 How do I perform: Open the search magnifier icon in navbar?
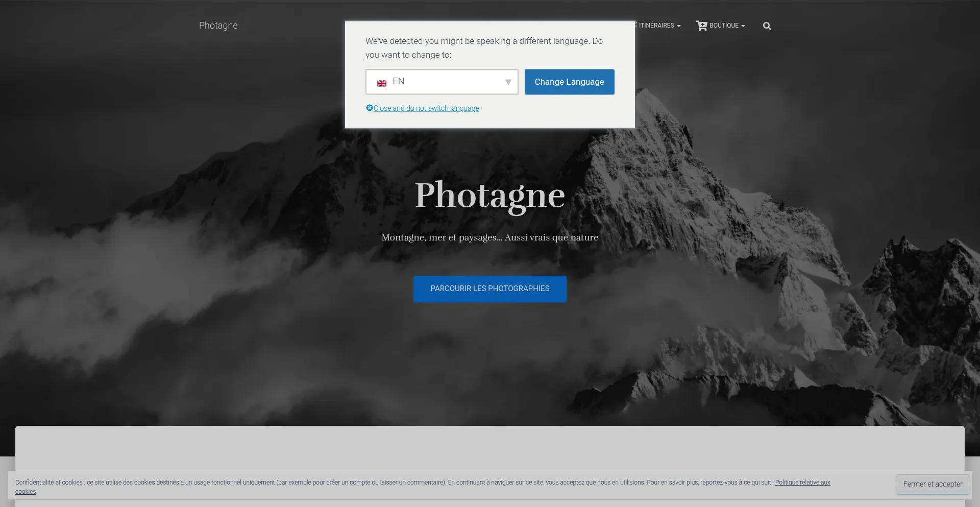[767, 26]
